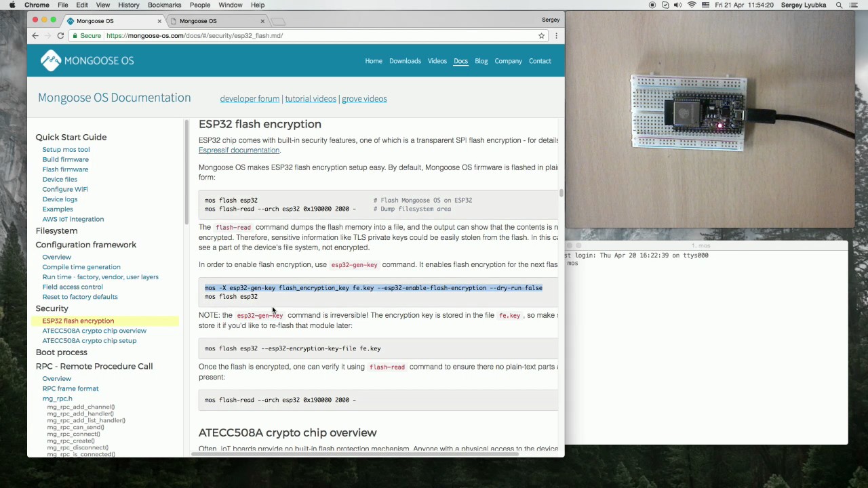This screenshot has width=868, height=488.
Task: Open ATECC508A crypto chip overview item
Action: tap(94, 331)
